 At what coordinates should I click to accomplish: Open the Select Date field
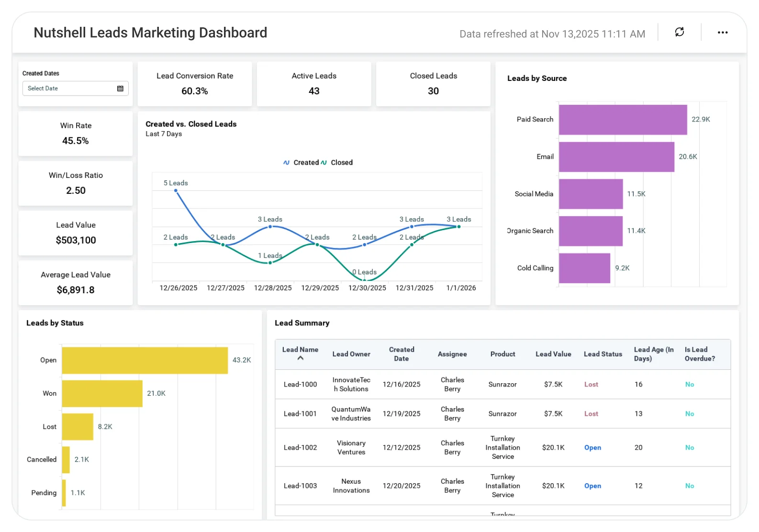tap(76, 89)
